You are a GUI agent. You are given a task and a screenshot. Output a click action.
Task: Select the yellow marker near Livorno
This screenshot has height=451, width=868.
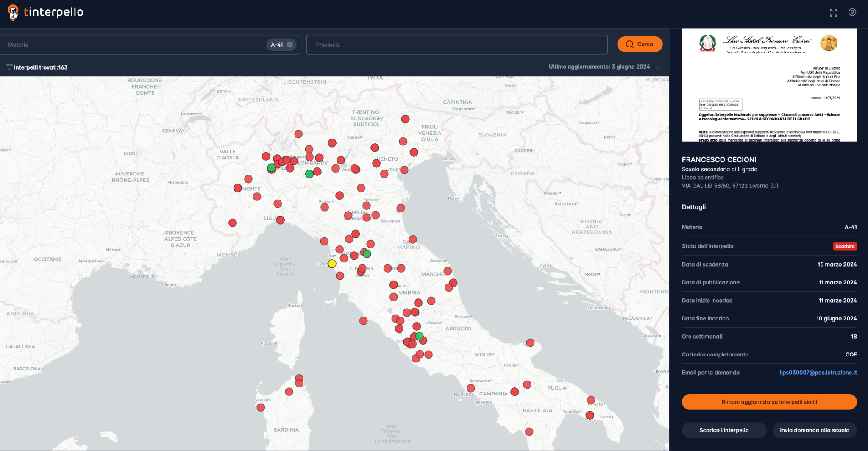coord(332,264)
